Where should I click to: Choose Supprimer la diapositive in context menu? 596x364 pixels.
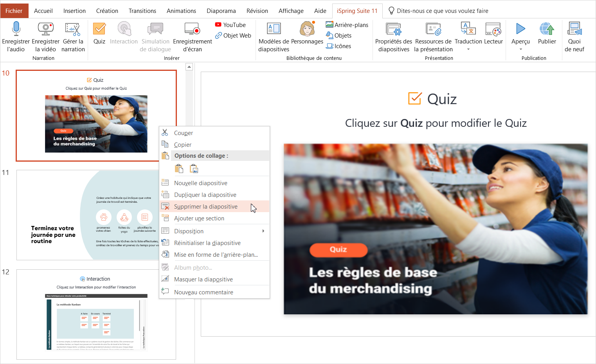[x=205, y=207]
